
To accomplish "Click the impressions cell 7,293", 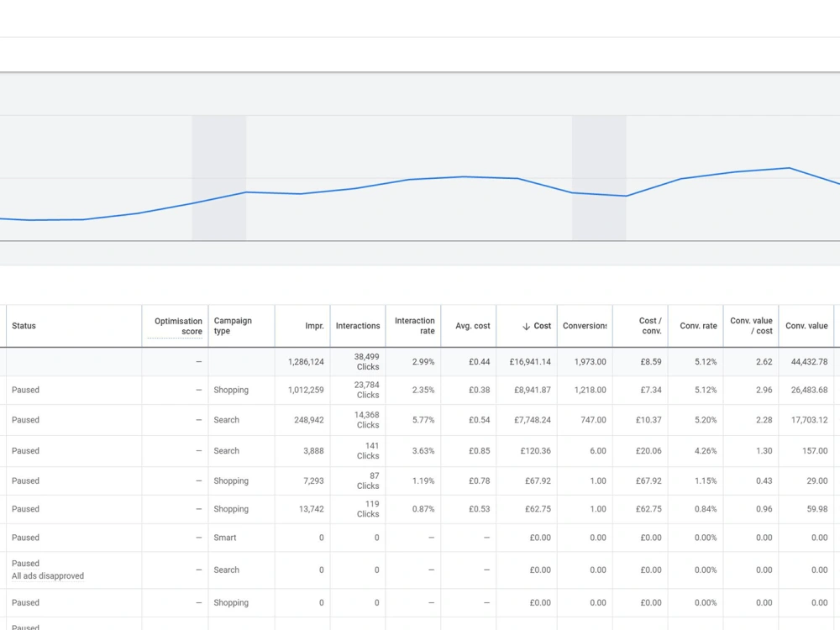I will [313, 481].
